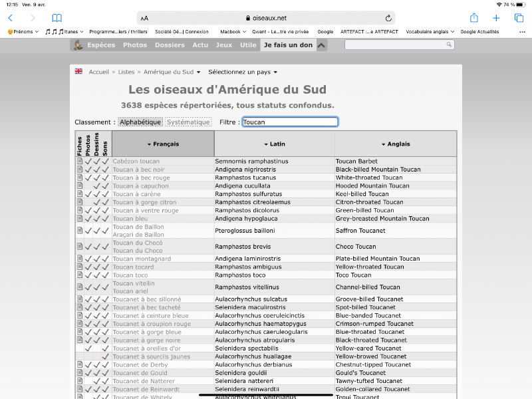The image size is (532, 399).
Task: Click the Filtre field containing Toucan
Action: pos(290,122)
